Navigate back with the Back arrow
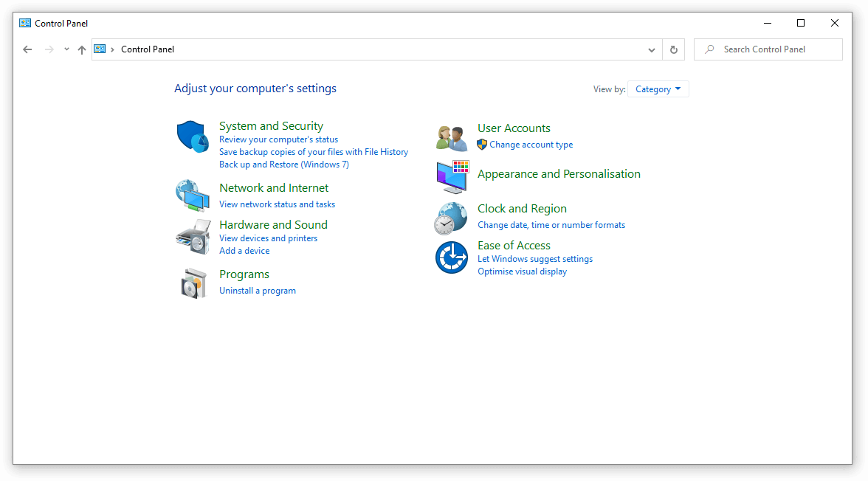 pos(27,49)
